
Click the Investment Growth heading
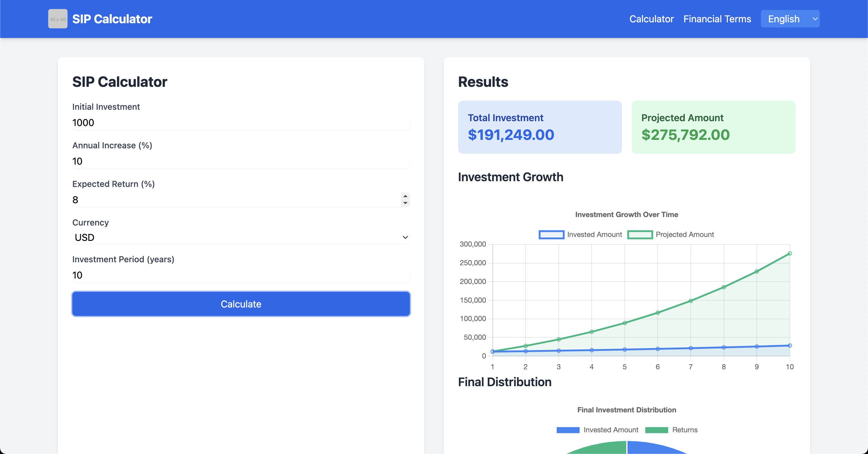511,177
